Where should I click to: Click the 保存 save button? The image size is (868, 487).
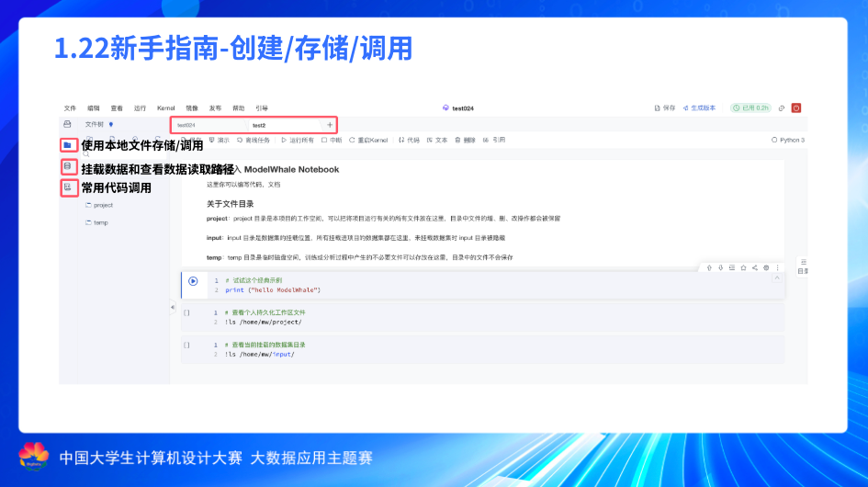coord(664,108)
